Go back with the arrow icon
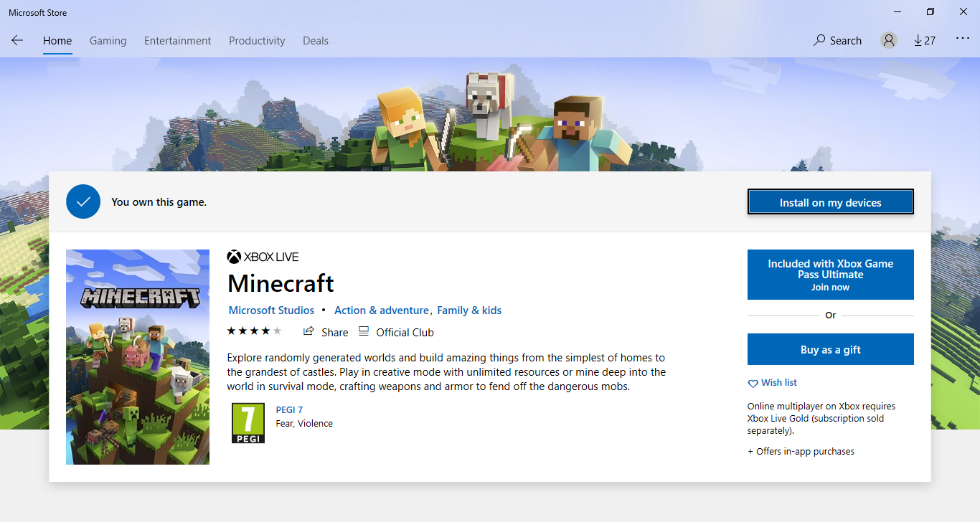The height and width of the screenshot is (522, 980). tap(17, 41)
